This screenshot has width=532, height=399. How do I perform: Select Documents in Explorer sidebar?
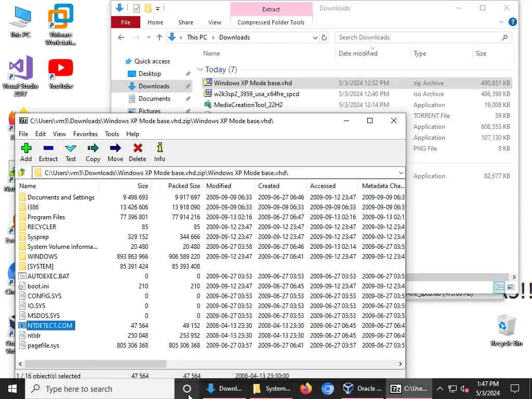tap(154, 98)
